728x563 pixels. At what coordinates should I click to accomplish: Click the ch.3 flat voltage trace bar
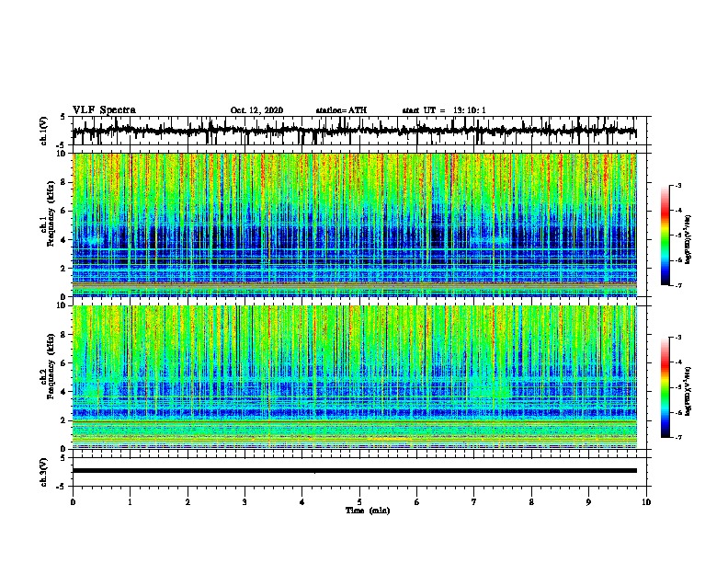click(354, 471)
